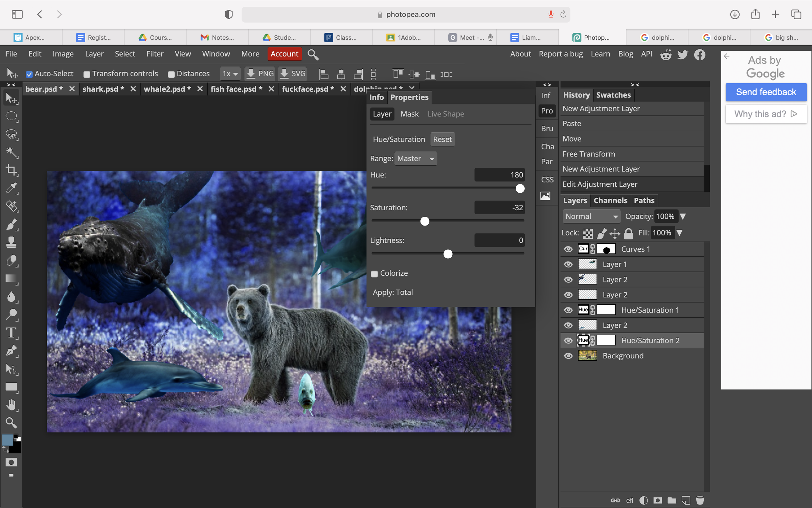Click the Background layer thumbnail
812x508 pixels.
(x=587, y=356)
